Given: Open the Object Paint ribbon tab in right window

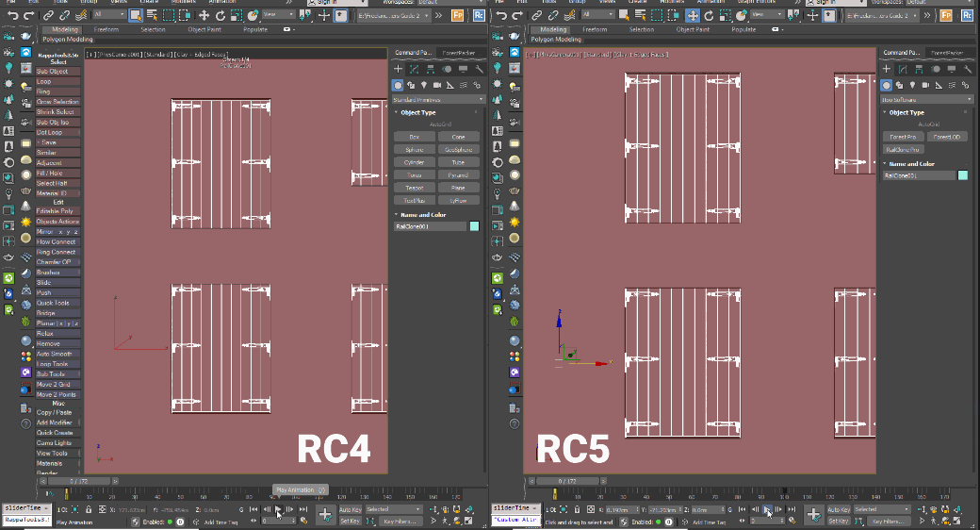Looking at the screenshot, I should 692,29.
